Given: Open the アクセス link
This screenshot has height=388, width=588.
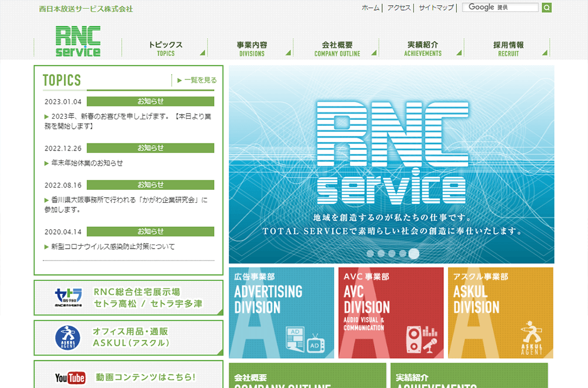Looking at the screenshot, I should (x=399, y=8).
